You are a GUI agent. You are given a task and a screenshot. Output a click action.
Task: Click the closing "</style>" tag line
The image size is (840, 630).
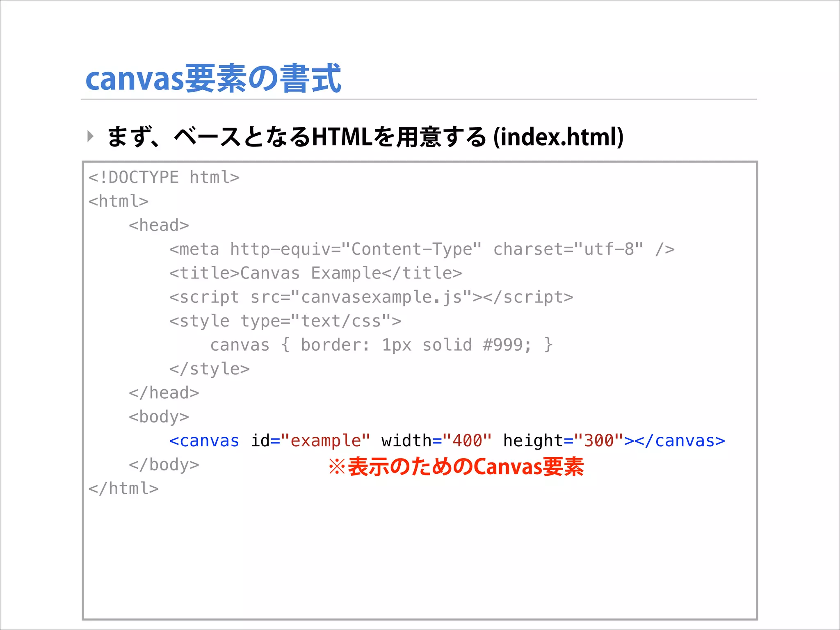coord(210,369)
